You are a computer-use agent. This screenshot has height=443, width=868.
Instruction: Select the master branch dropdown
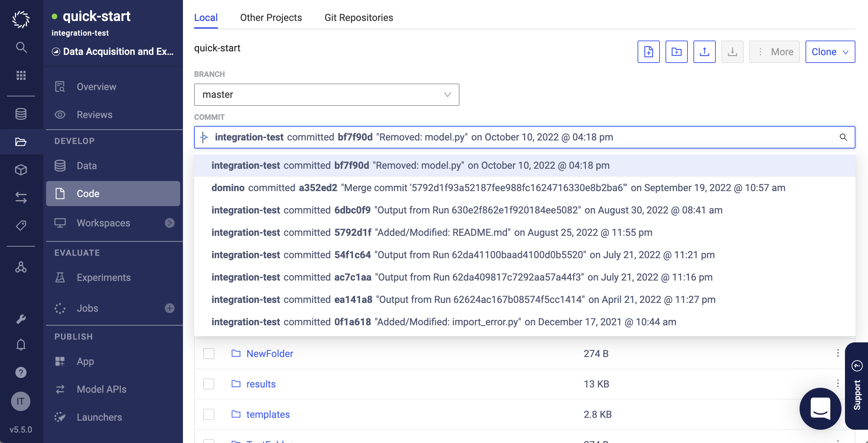327,94
